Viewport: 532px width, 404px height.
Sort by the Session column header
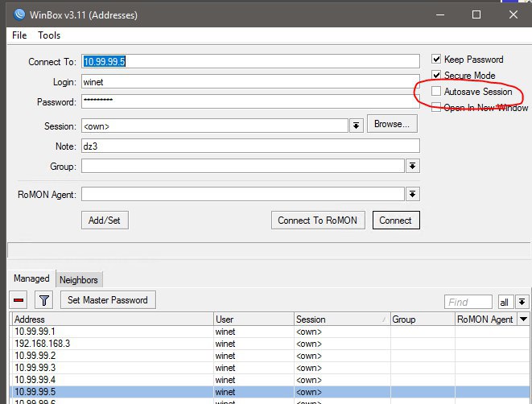point(342,319)
